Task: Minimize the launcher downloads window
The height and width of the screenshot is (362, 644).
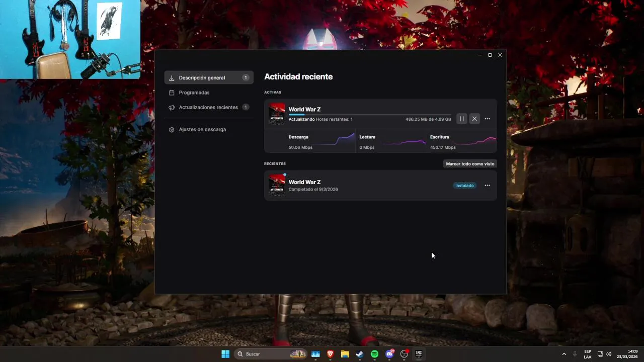Action: click(480, 55)
